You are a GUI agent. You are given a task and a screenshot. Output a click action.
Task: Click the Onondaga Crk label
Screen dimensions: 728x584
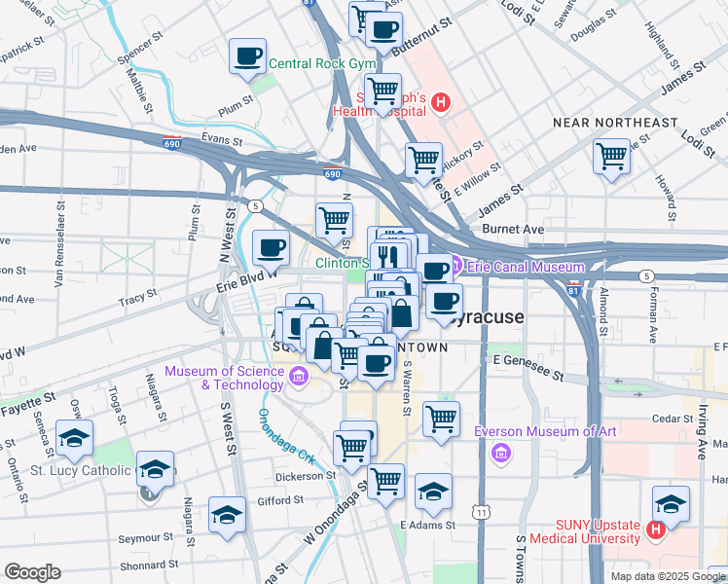(x=286, y=436)
